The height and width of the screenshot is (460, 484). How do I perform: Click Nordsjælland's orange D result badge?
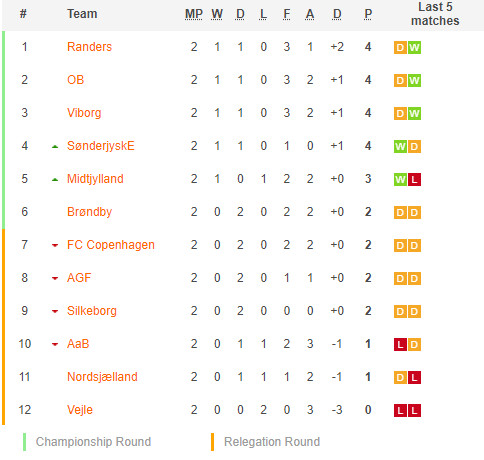pos(400,378)
